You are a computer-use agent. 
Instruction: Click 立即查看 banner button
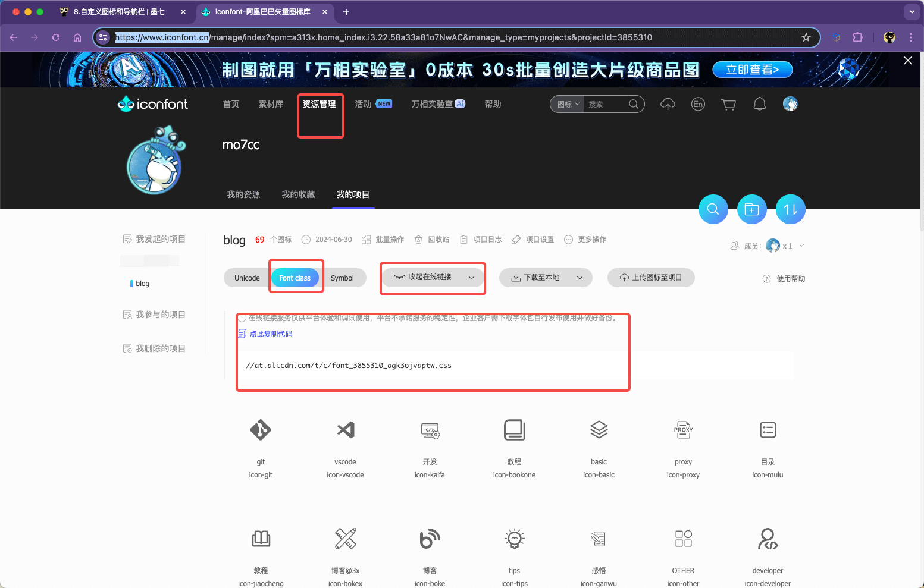click(x=753, y=70)
